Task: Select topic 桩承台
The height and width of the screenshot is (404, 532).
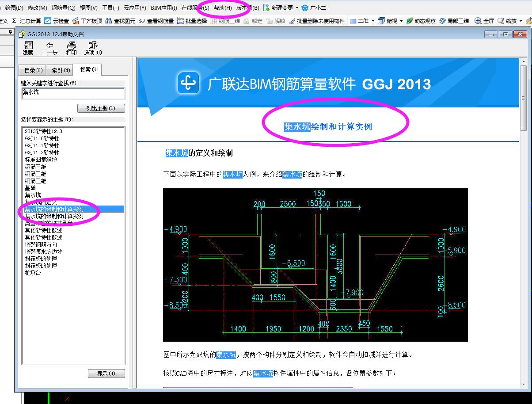Action: click(x=33, y=273)
